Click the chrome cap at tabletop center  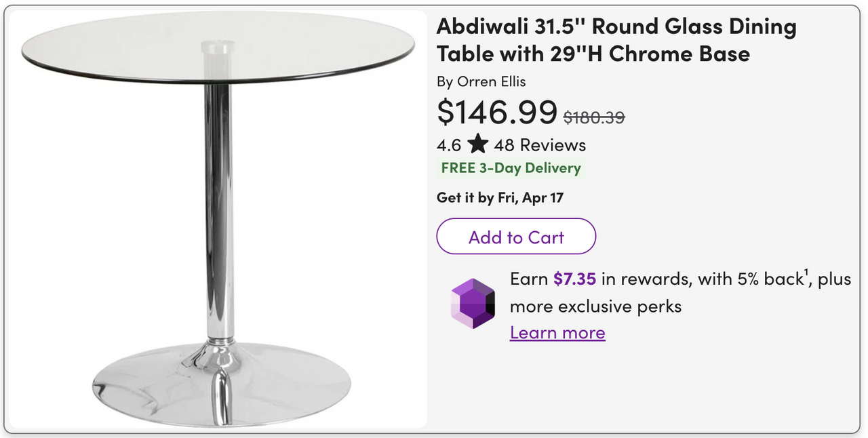pyautogui.click(x=217, y=47)
